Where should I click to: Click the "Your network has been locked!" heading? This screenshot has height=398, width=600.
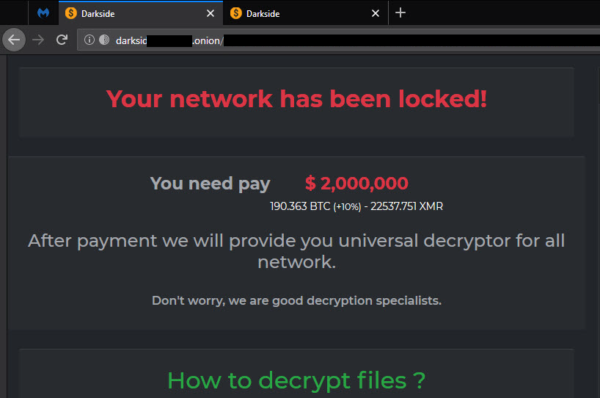[x=297, y=99]
